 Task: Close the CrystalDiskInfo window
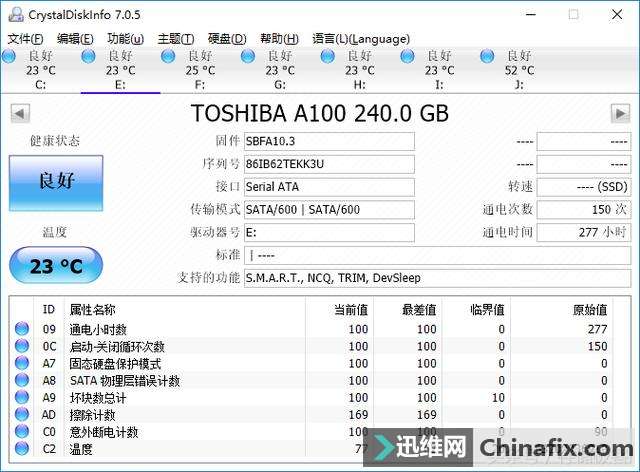pos(617,15)
